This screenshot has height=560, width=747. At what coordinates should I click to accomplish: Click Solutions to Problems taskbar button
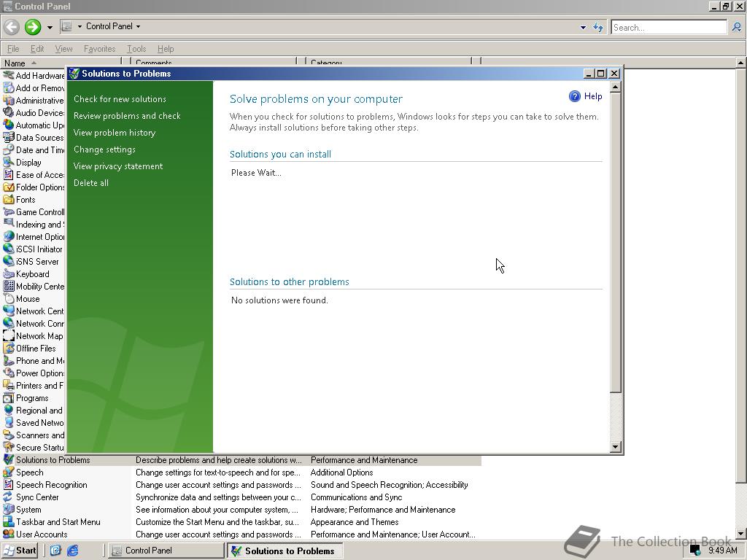(x=285, y=551)
